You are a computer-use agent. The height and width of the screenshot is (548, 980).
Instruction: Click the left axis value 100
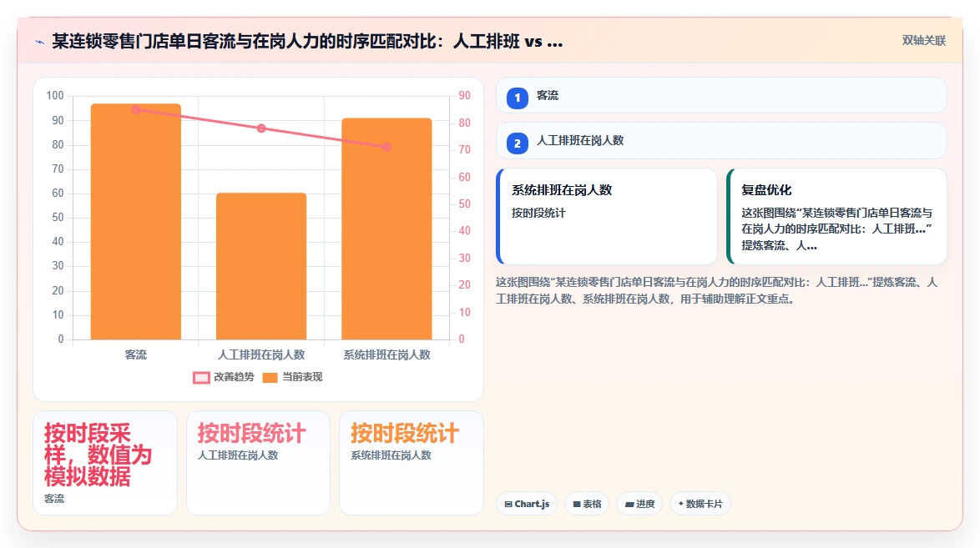pos(55,96)
